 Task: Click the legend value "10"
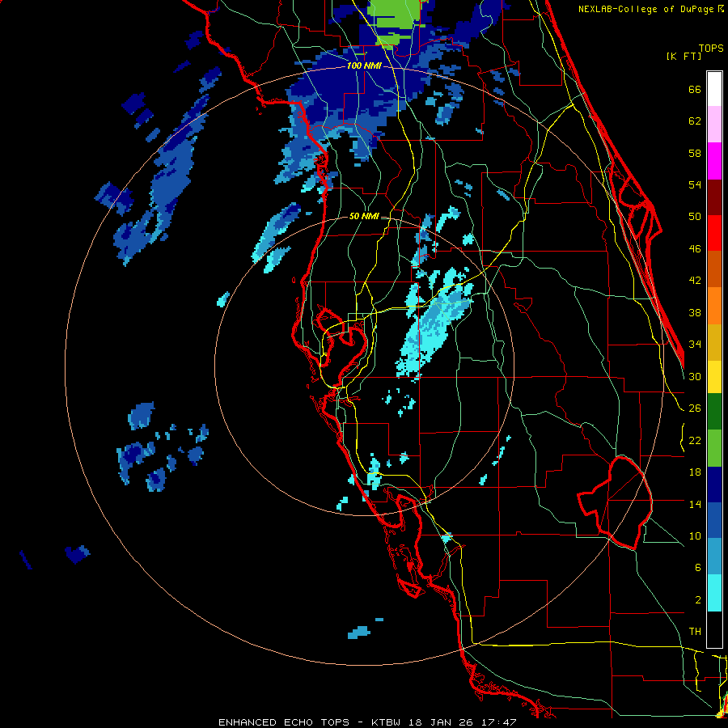click(695, 535)
